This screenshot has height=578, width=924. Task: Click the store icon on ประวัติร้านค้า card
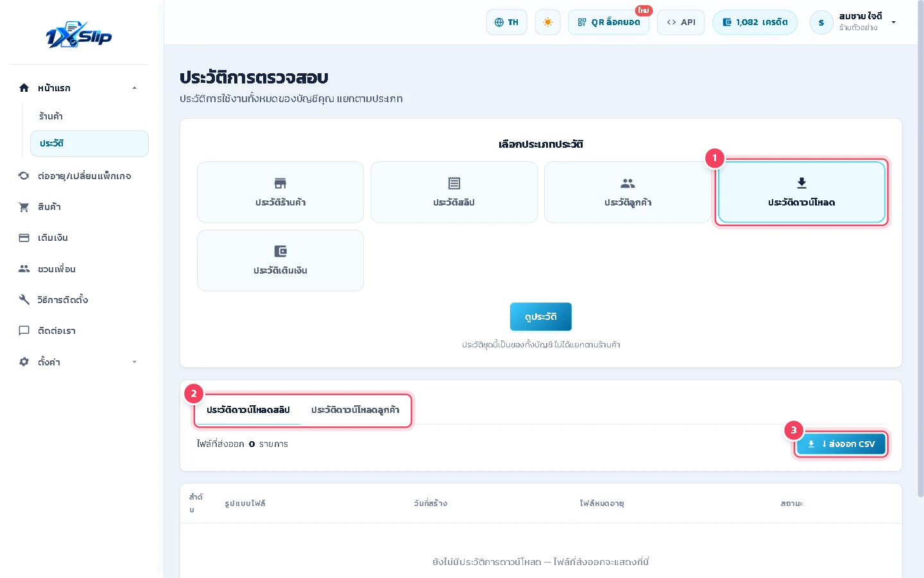click(280, 184)
